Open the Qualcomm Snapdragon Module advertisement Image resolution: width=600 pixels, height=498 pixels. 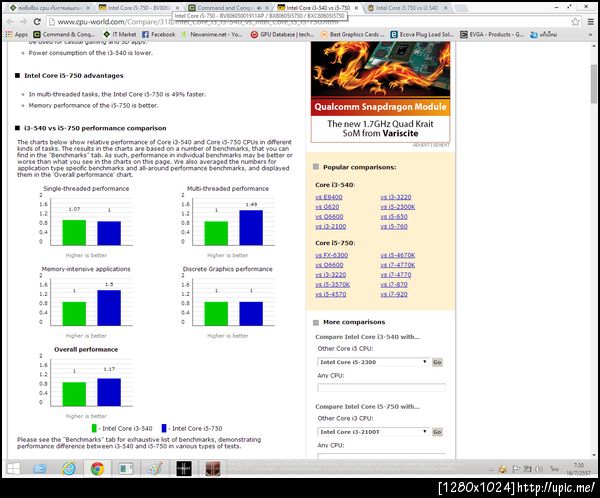pyautogui.click(x=380, y=92)
